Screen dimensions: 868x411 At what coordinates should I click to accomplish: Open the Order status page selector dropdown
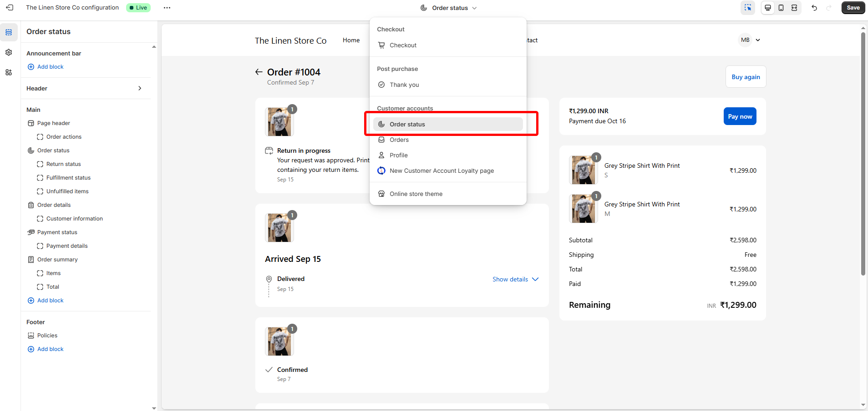pyautogui.click(x=449, y=8)
